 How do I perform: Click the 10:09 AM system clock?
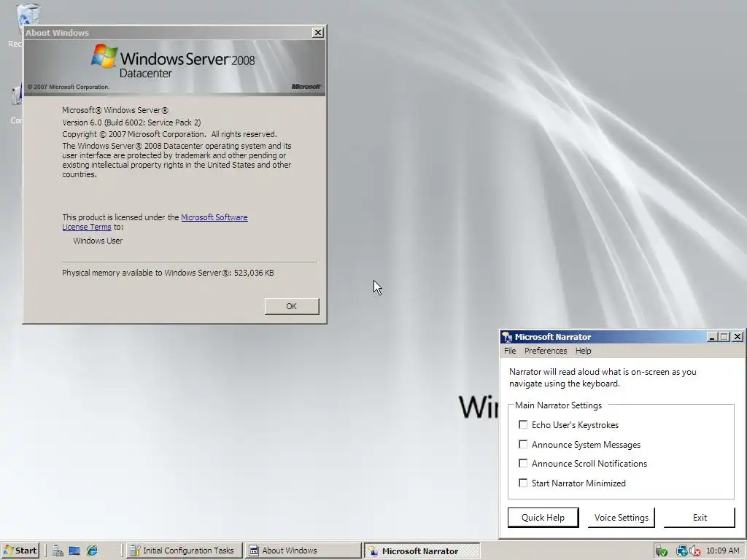point(723,551)
